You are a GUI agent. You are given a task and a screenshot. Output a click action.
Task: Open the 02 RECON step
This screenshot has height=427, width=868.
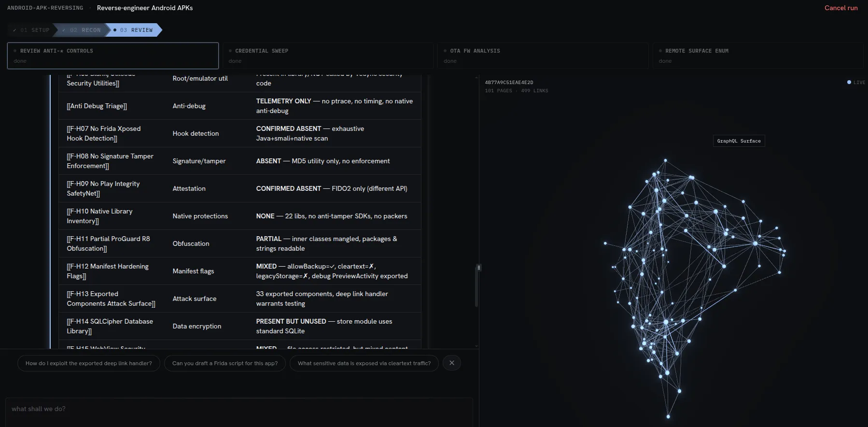coord(81,30)
